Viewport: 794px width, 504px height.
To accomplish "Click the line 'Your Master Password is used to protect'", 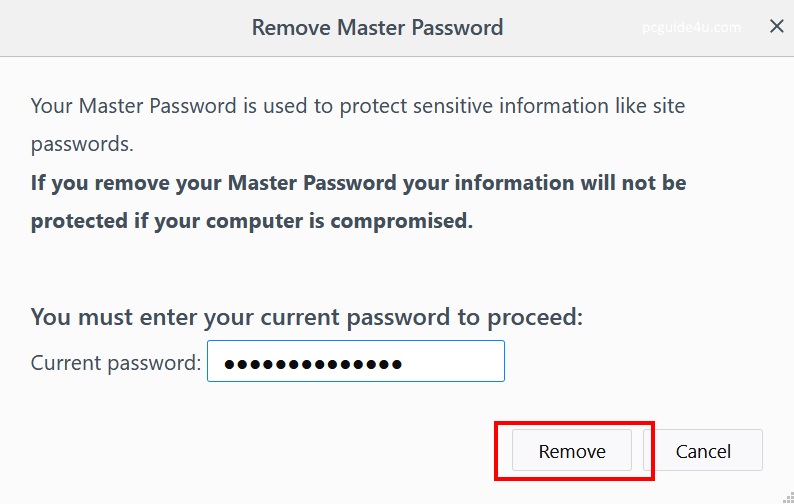I will 200,105.
